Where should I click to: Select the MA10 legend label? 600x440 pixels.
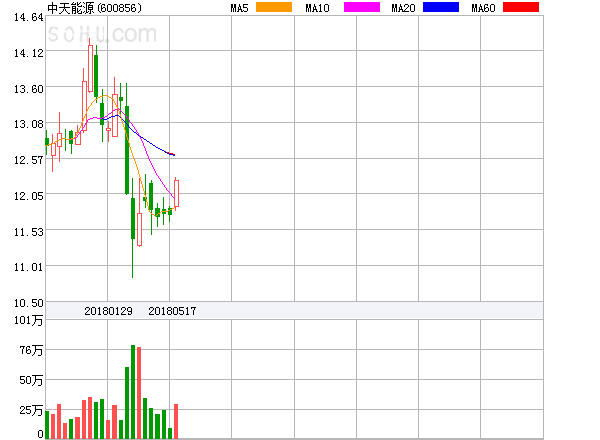click(x=318, y=8)
